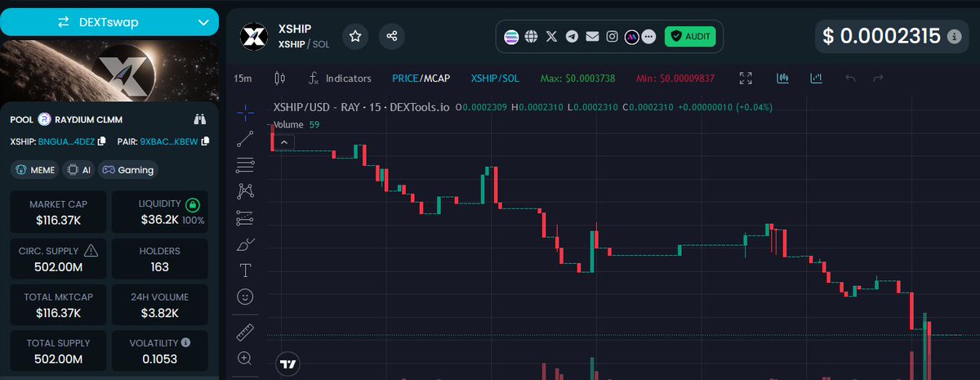Select the MEME category tag
Screen dimensions: 980x380
pyautogui.click(x=34, y=170)
